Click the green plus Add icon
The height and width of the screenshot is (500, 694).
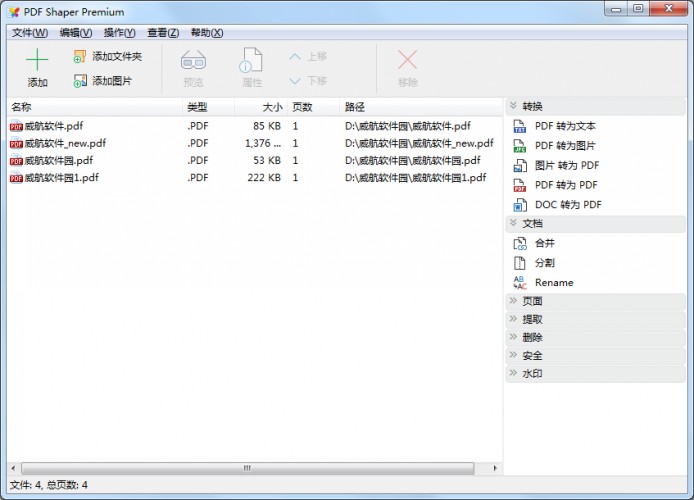(x=37, y=59)
